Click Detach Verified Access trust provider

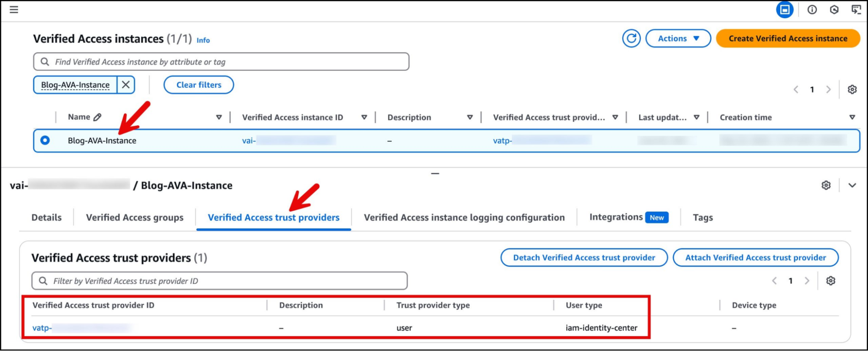pos(584,258)
